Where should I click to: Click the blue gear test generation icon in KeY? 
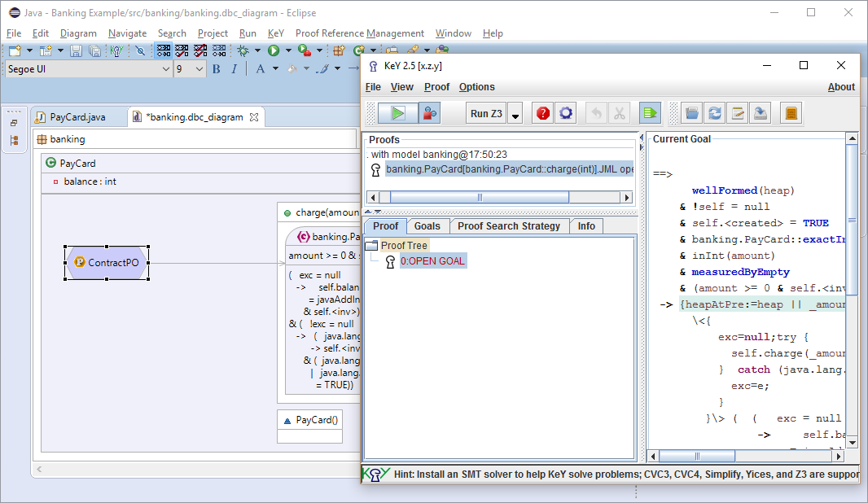[x=566, y=113]
